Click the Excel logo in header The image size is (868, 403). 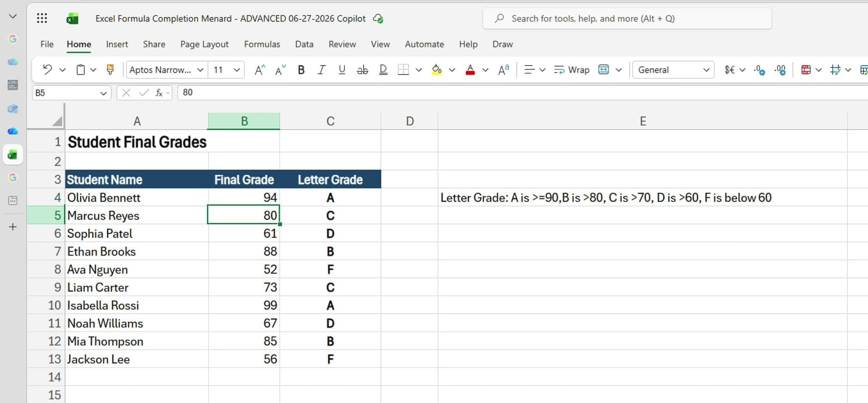(73, 19)
